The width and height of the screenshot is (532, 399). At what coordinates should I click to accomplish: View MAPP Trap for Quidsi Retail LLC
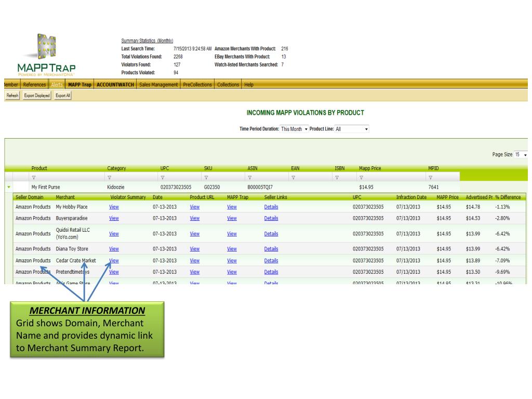232,234
